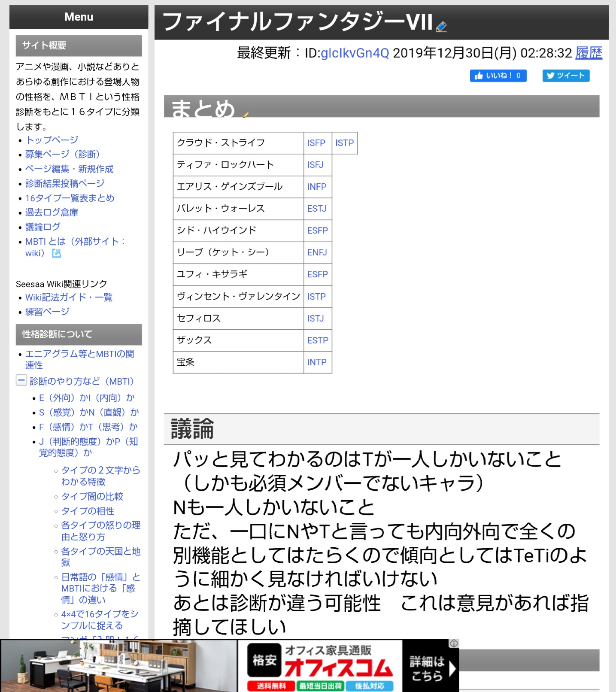Click ESTJ link for バレット・ウォーレス
Screen dimensions: 616x692
pyautogui.click(x=317, y=208)
